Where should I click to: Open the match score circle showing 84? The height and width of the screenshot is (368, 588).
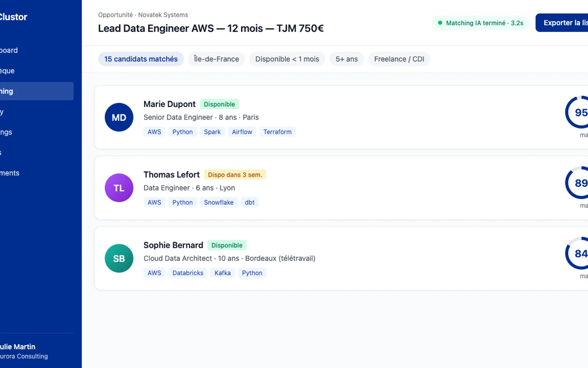pos(577,254)
